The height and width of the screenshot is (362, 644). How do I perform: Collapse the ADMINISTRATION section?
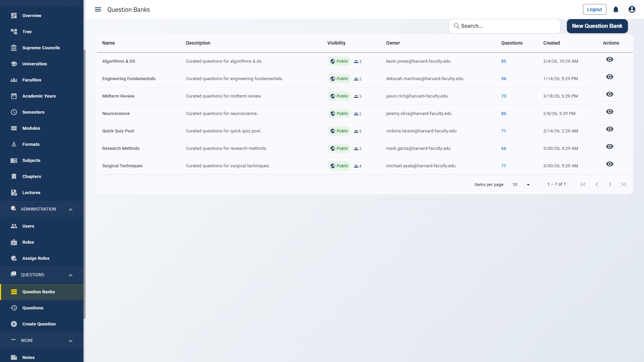[x=70, y=209]
